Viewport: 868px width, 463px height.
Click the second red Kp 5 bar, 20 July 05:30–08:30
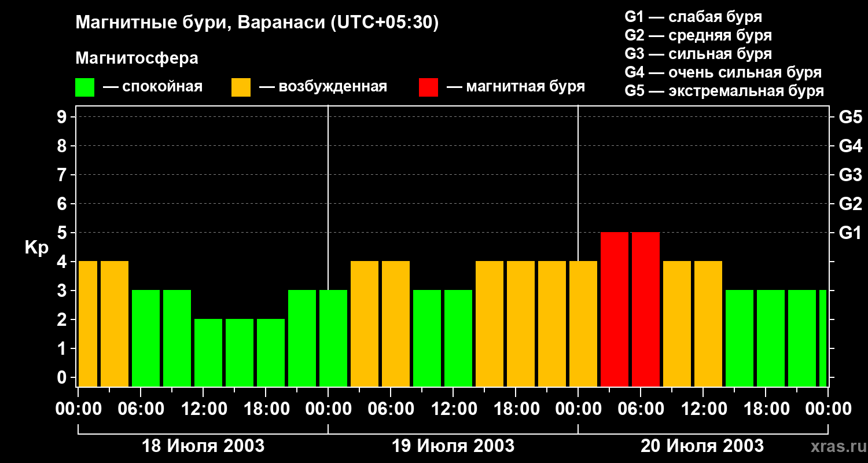[646, 309]
